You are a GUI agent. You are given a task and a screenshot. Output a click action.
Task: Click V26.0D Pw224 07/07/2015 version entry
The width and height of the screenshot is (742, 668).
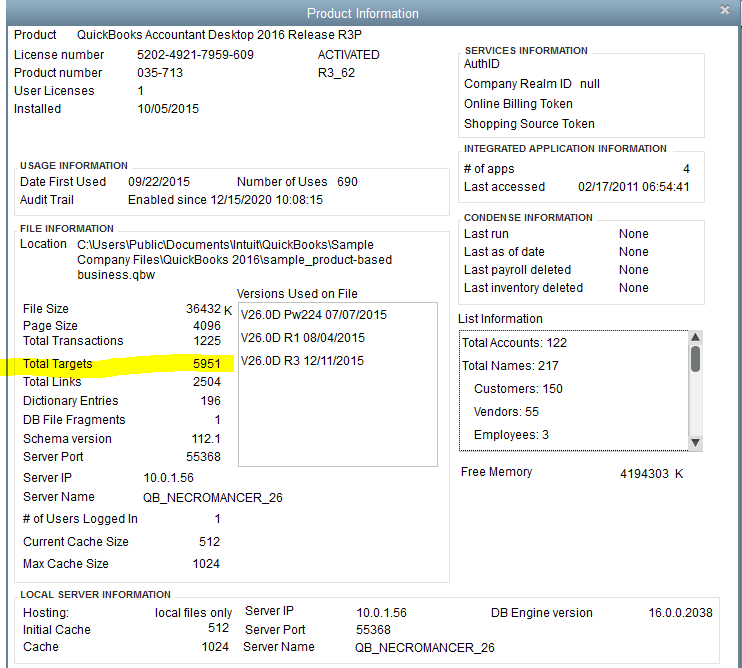click(x=314, y=315)
